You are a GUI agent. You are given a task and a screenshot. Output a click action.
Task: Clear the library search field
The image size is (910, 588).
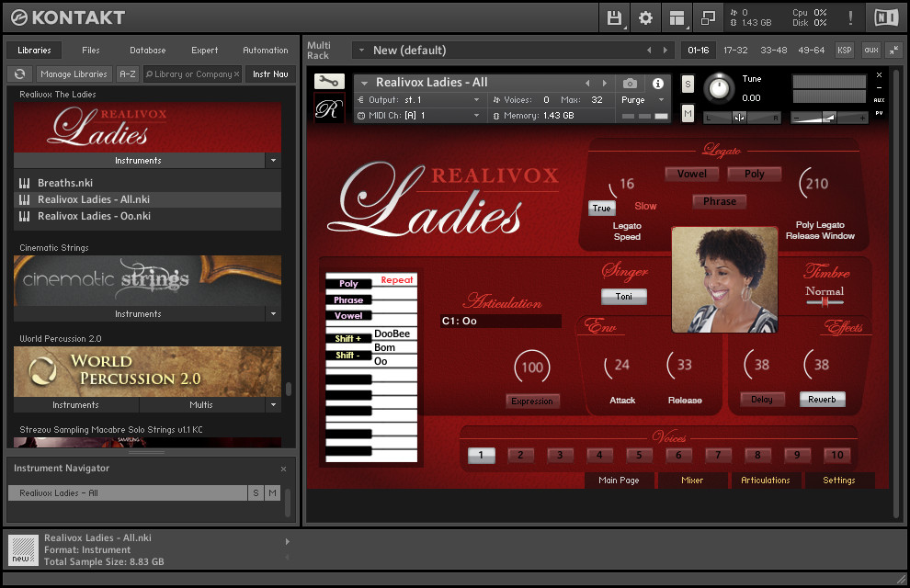tap(236, 74)
